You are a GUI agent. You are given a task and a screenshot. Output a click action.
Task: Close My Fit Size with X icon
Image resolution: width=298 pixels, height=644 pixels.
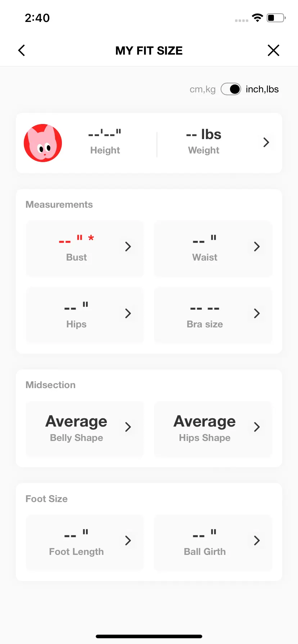tap(274, 50)
